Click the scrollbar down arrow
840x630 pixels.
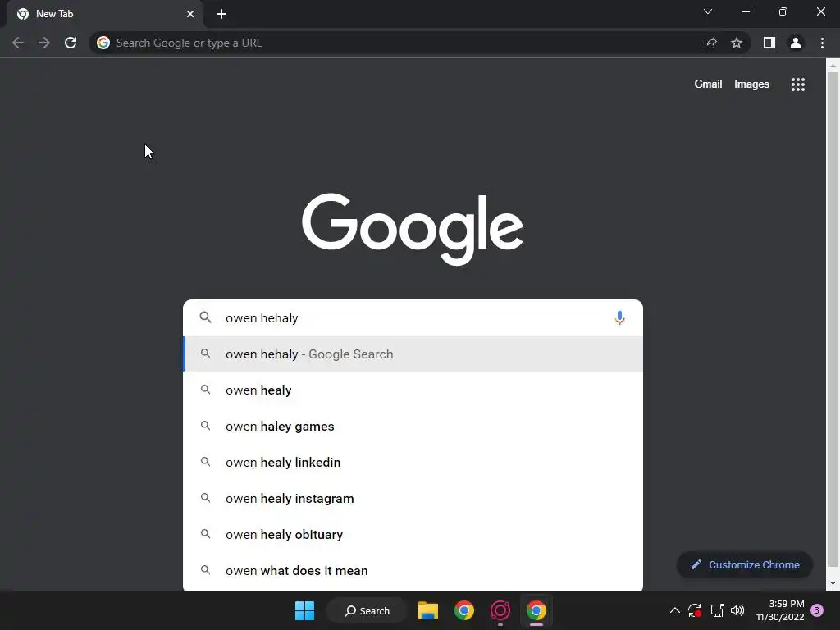(833, 583)
